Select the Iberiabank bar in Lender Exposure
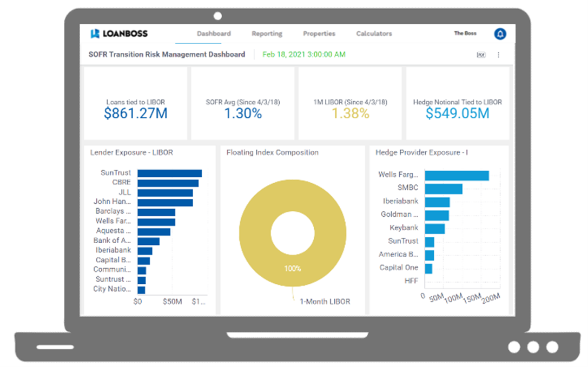Image resolution: width=588 pixels, height=367 pixels. tap(145, 251)
